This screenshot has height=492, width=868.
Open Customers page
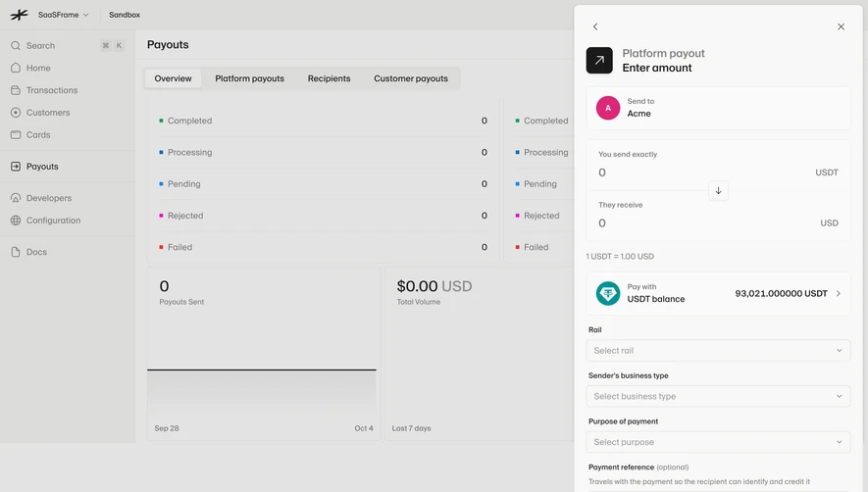(48, 113)
